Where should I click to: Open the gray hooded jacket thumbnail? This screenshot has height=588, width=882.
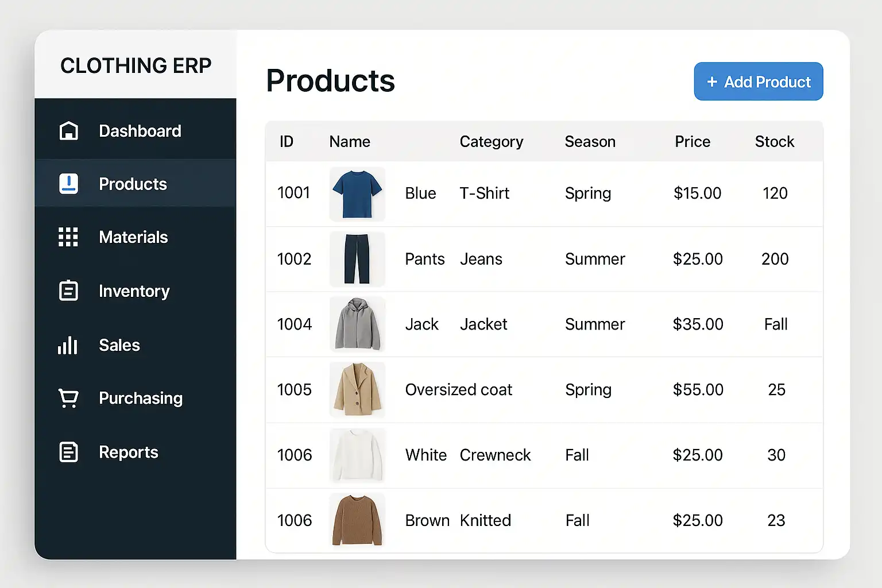coord(357,324)
